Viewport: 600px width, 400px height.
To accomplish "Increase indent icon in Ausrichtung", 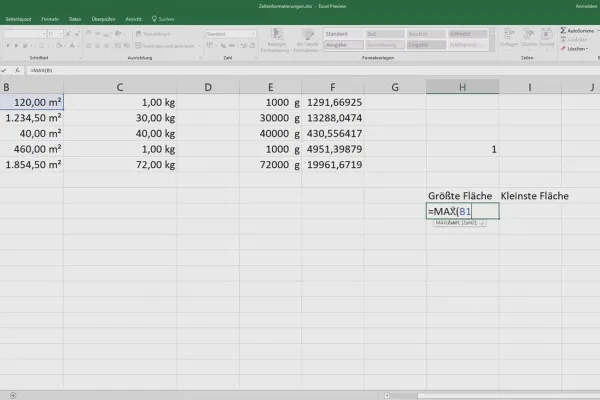I will point(126,46).
